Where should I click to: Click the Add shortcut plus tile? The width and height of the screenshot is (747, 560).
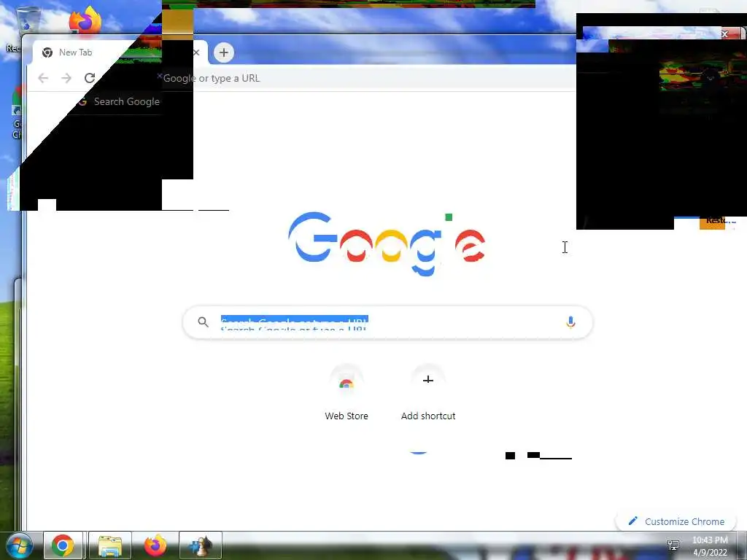pos(428,379)
